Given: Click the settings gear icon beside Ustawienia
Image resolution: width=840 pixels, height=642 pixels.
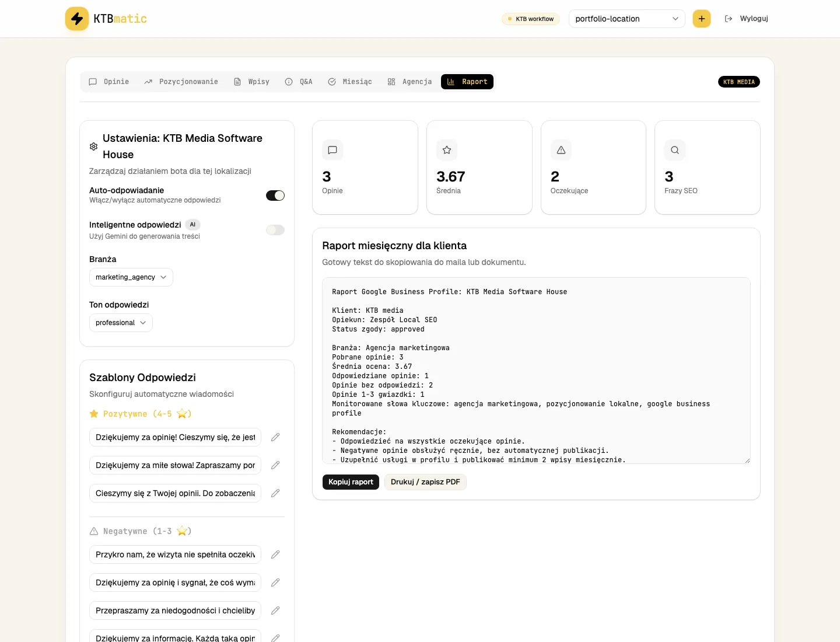Looking at the screenshot, I should point(93,146).
